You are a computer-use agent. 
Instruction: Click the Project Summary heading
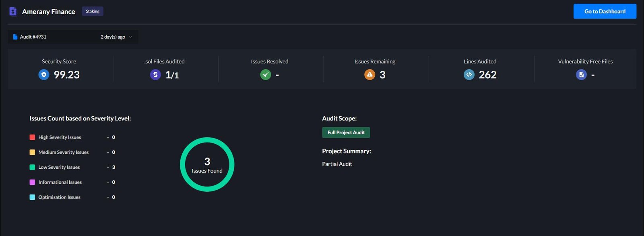[347, 151]
